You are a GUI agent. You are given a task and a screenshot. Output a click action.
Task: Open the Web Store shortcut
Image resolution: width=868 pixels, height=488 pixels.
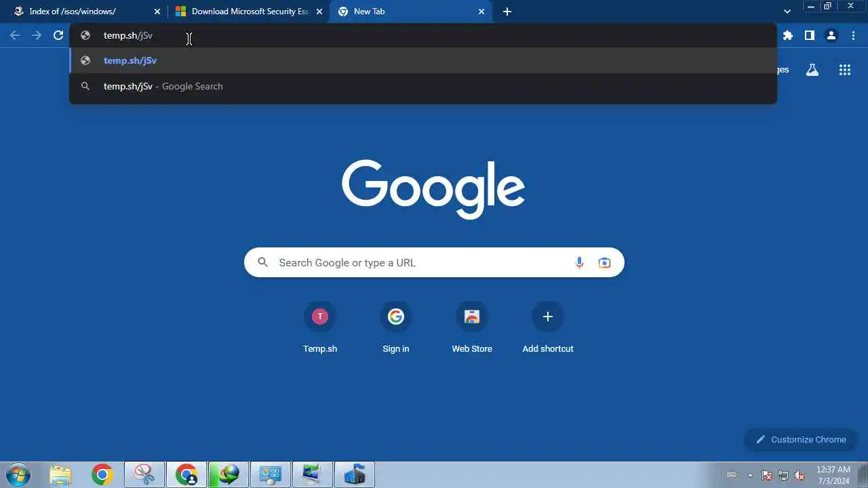coord(472,328)
